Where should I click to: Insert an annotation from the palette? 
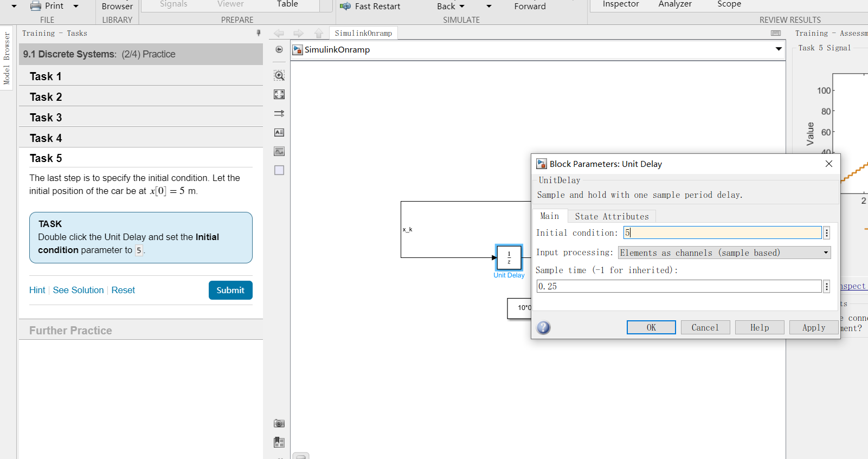(x=279, y=132)
